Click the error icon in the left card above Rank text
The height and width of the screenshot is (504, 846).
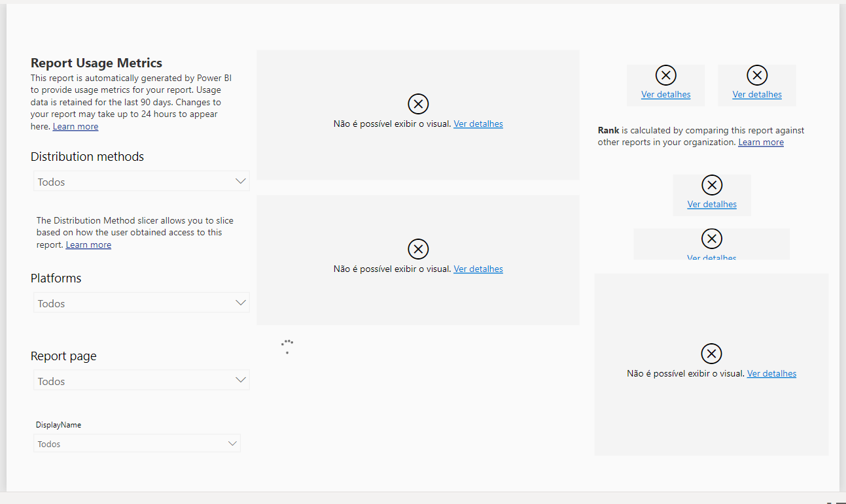[665, 76]
